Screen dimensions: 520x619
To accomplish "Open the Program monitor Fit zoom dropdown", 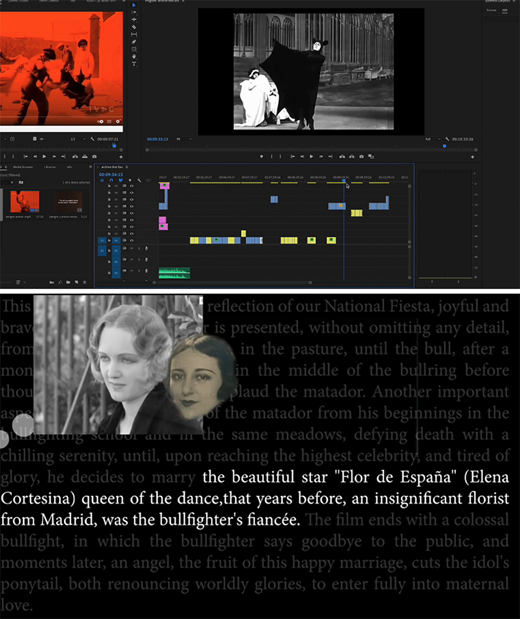I will click(184, 139).
